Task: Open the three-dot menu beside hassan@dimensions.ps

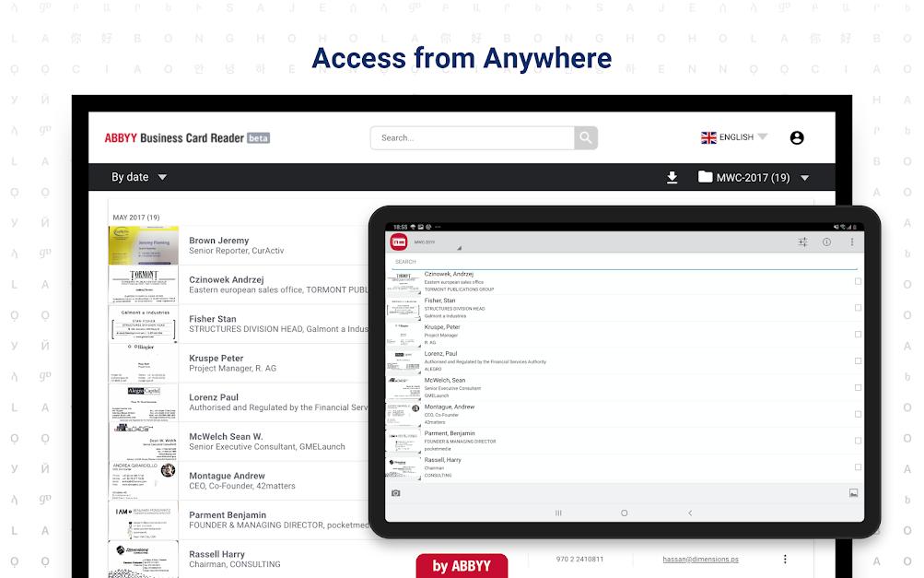Action: click(785, 559)
